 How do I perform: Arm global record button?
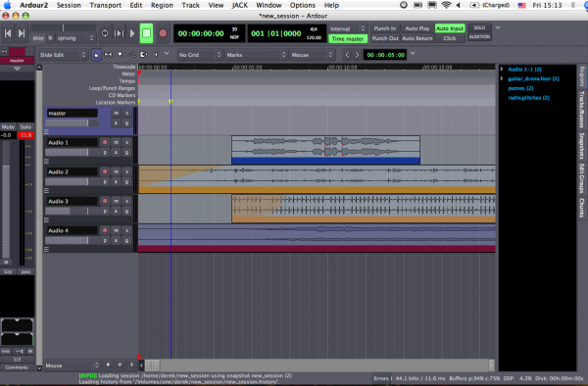pos(163,33)
